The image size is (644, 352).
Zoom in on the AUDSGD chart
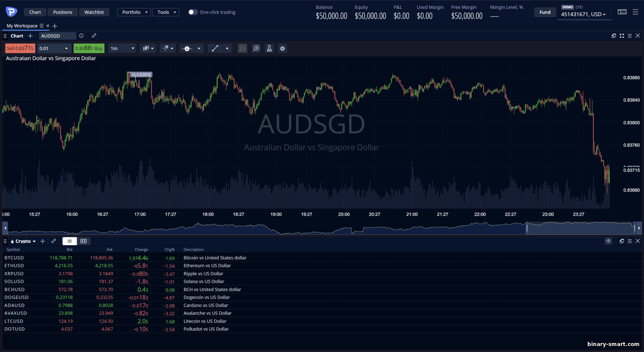pos(256,49)
